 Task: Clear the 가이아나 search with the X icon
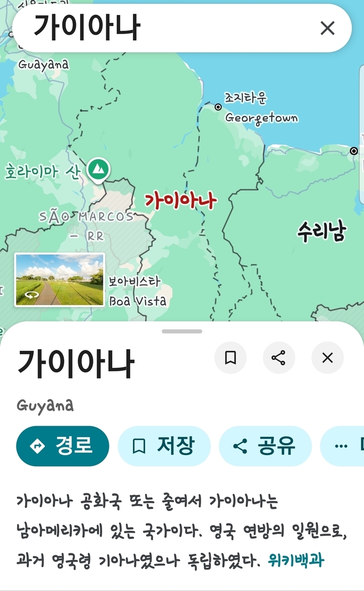tap(327, 28)
